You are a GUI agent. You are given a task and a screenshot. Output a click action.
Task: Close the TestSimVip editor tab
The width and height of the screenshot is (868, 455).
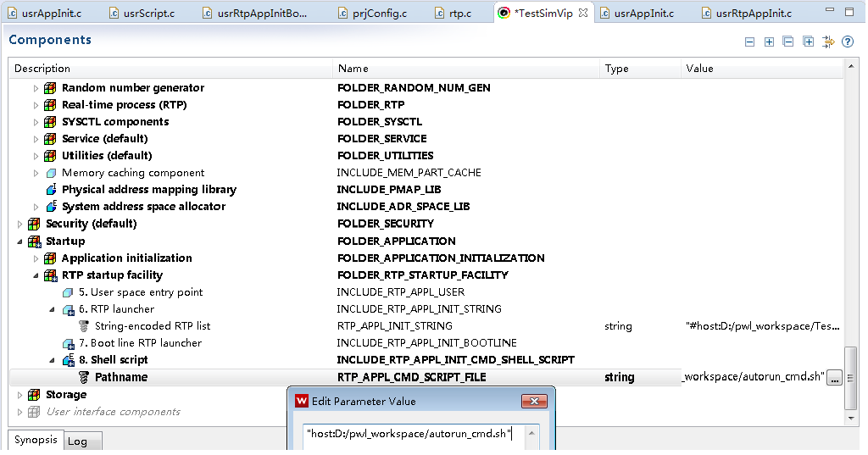point(582,13)
